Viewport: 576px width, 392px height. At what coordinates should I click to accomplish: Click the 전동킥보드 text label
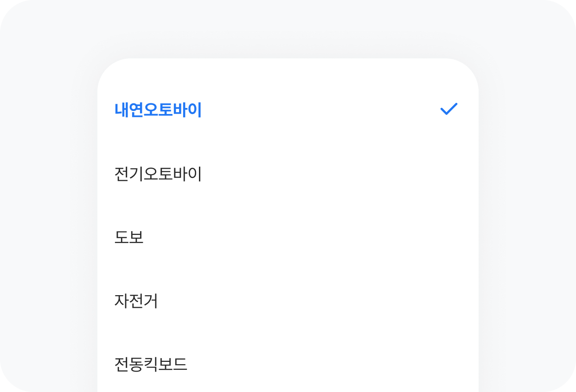(x=151, y=365)
